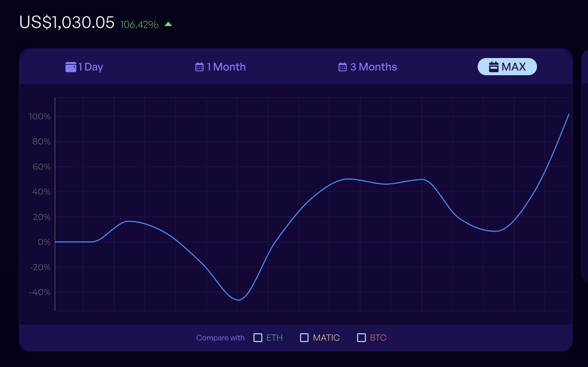588x367 pixels.
Task: Click the calendar icon beside 1 Month
Action: (x=199, y=67)
